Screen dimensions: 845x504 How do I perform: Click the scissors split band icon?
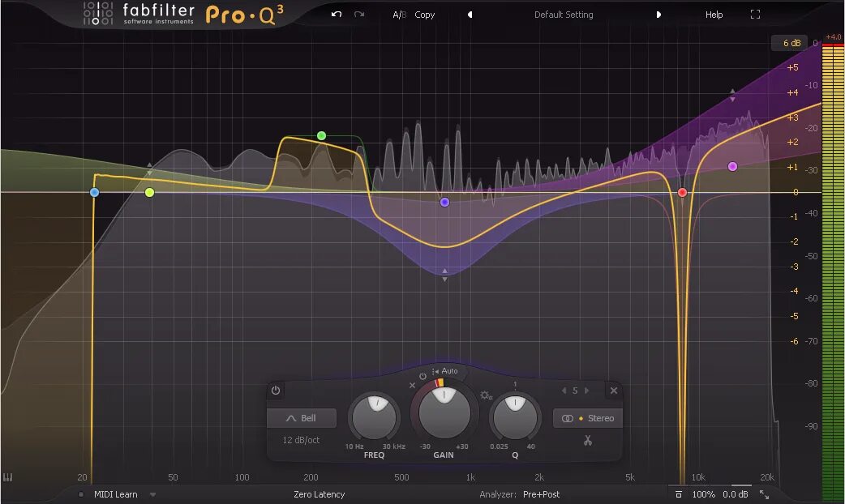[588, 441]
